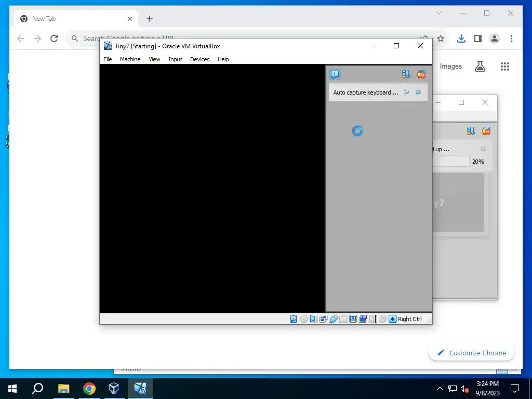
Task: Click delete finished notifications icon in Tiny7 window
Action: (x=421, y=74)
